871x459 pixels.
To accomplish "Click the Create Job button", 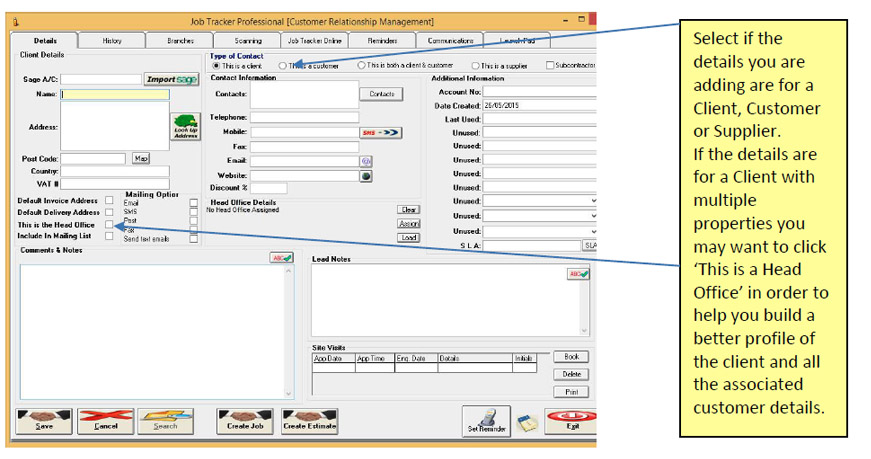I will pos(245,421).
